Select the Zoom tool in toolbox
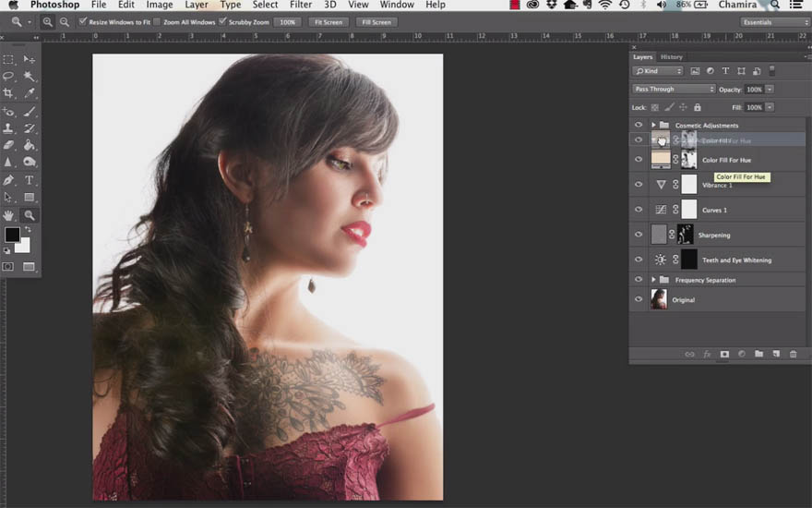812x508 pixels. pos(29,215)
